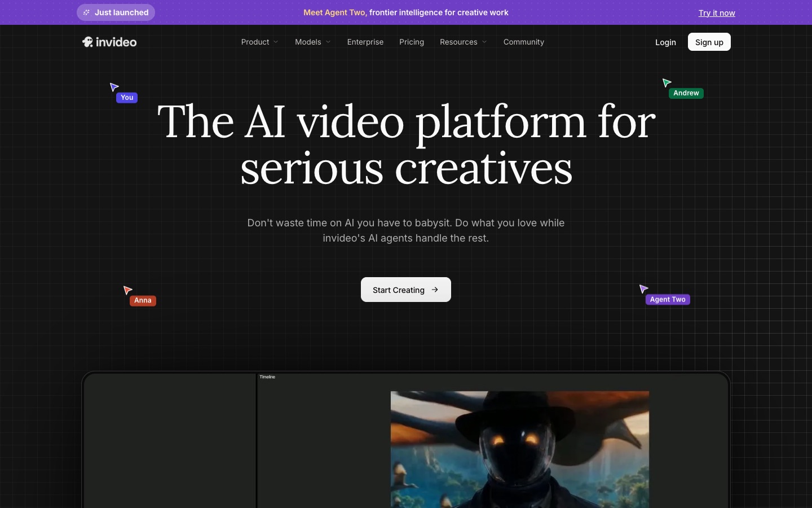The height and width of the screenshot is (508, 812).
Task: Click the purple cursor icon above Agent Two
Action: click(643, 289)
